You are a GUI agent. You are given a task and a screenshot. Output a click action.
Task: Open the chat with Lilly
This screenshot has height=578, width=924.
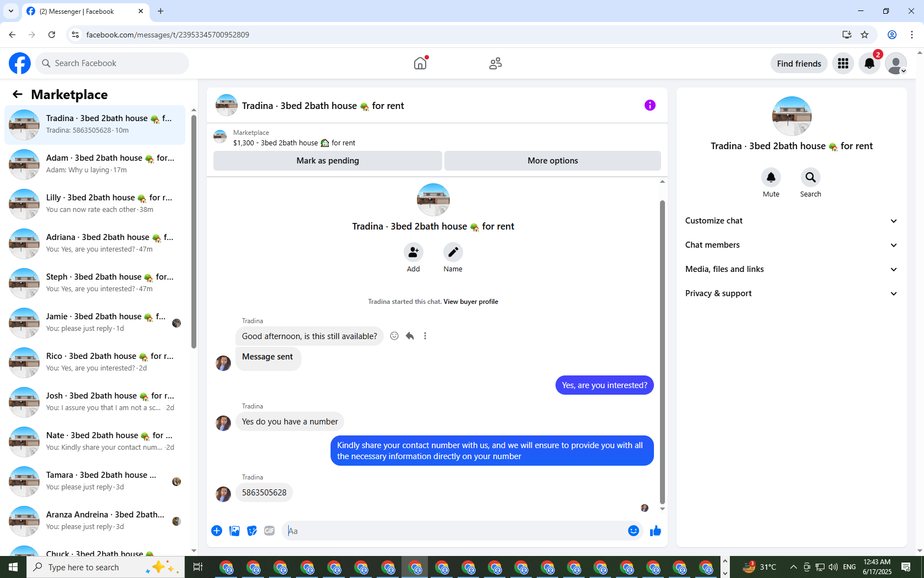[x=95, y=204]
